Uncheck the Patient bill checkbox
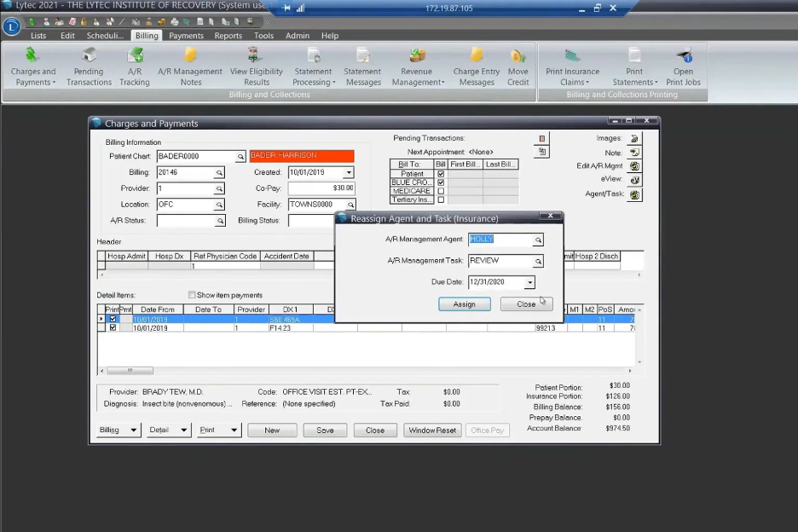 (441, 173)
